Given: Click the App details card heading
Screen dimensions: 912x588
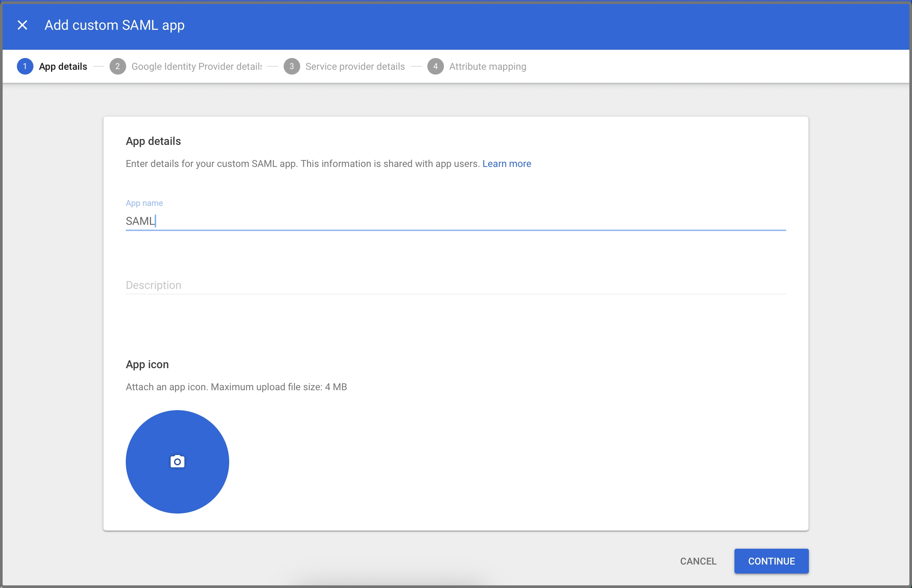Looking at the screenshot, I should point(153,141).
